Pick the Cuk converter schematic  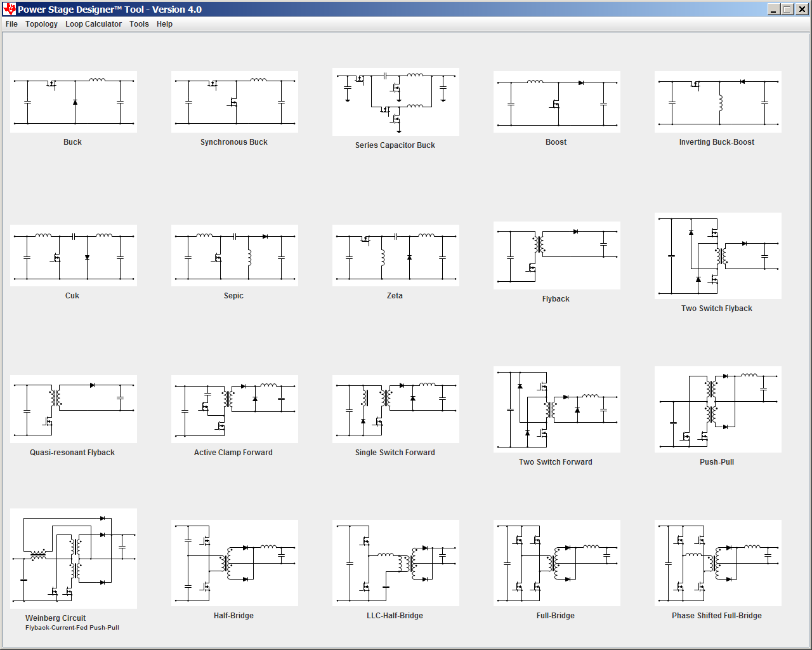pyautogui.click(x=74, y=255)
